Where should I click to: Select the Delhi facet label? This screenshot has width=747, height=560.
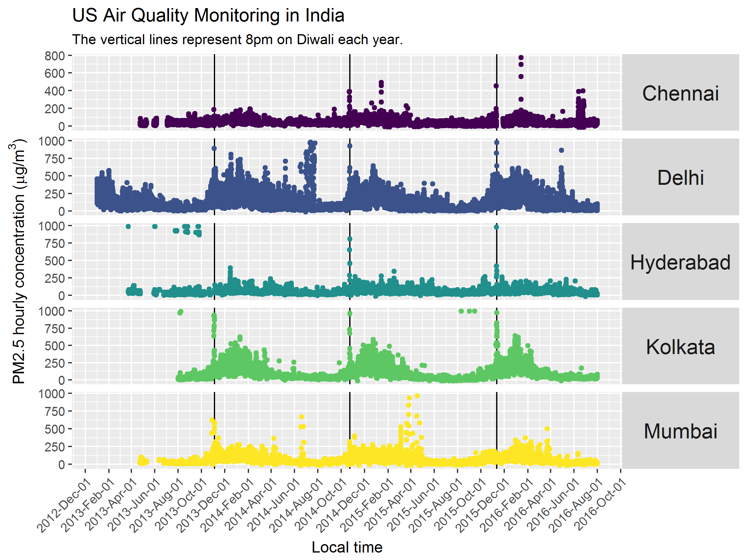point(680,178)
